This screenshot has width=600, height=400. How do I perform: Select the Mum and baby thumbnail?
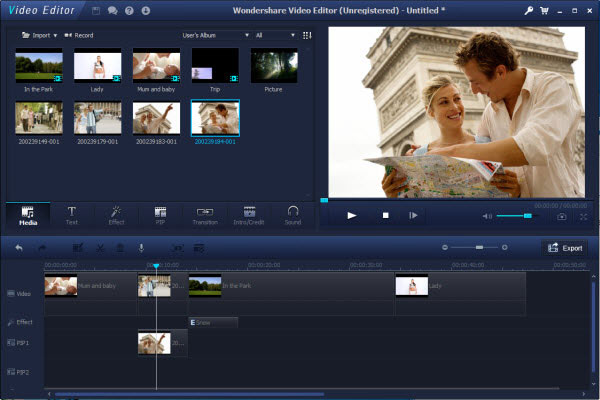tap(156, 65)
